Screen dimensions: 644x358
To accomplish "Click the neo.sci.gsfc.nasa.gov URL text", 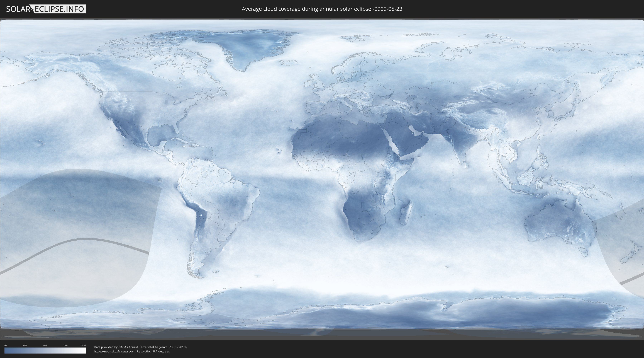I will pyautogui.click(x=114, y=351).
